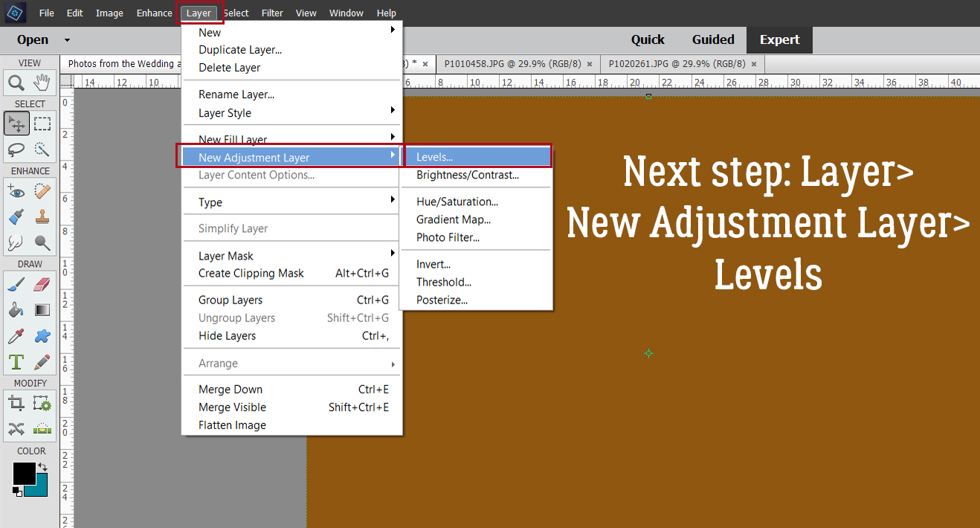Click the Photoshop Elements app logo
The image size is (980, 528).
(x=15, y=12)
